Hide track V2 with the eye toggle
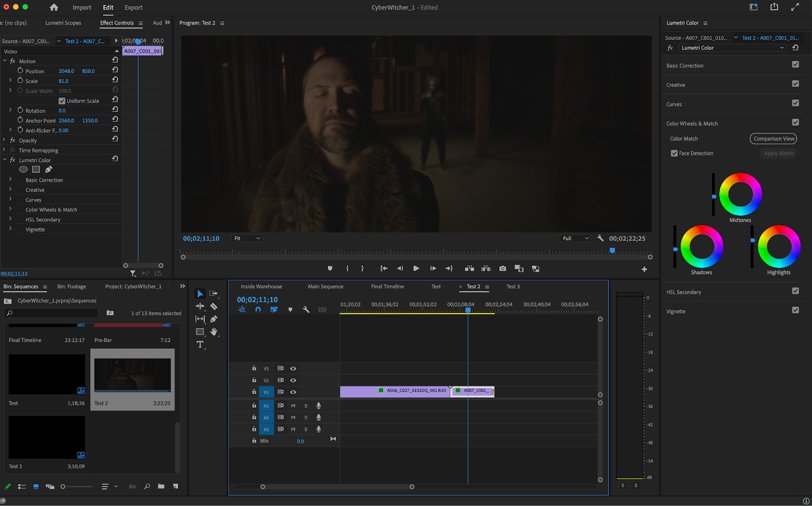Image resolution: width=812 pixels, height=506 pixels. (293, 380)
